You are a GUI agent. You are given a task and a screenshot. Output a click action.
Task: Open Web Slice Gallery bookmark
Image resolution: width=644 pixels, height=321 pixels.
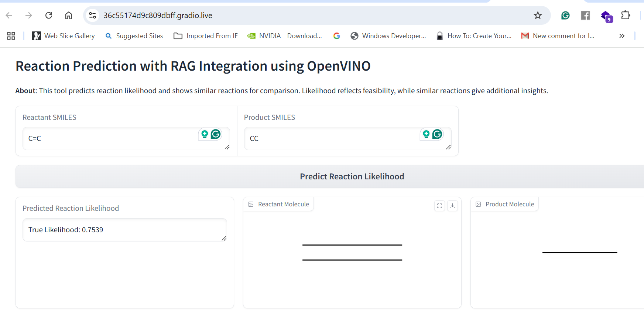(x=64, y=36)
